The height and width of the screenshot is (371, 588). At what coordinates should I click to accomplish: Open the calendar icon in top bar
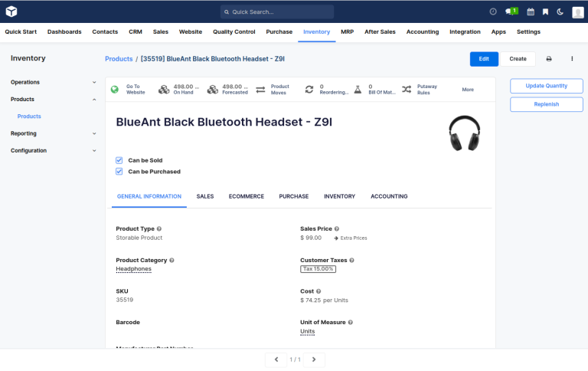click(530, 11)
